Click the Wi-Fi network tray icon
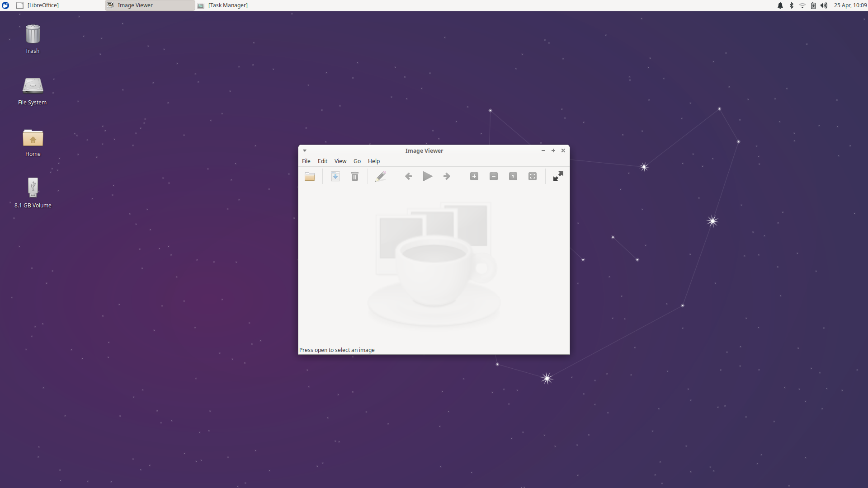 coord(802,5)
